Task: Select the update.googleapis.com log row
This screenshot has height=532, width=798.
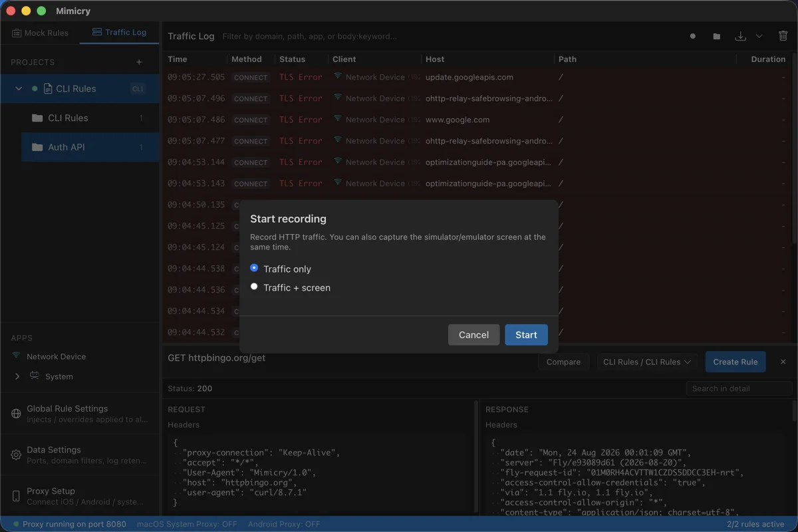Action: 475,77
